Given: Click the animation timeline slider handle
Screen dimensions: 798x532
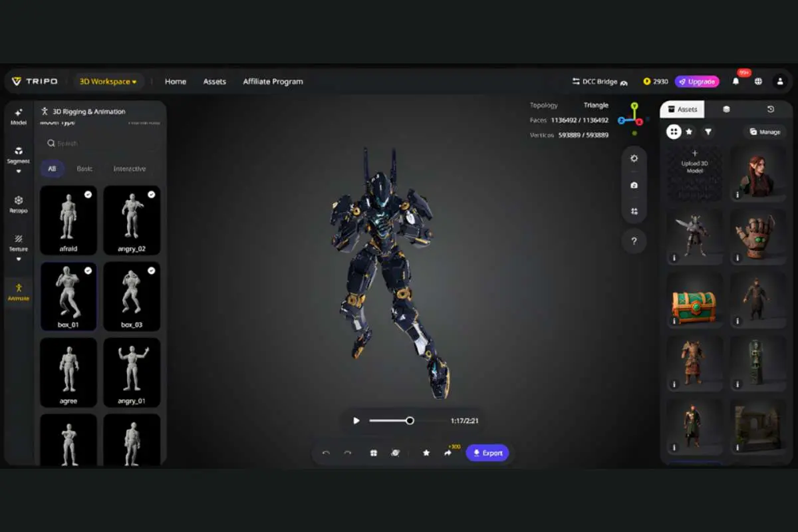Looking at the screenshot, I should (x=410, y=420).
